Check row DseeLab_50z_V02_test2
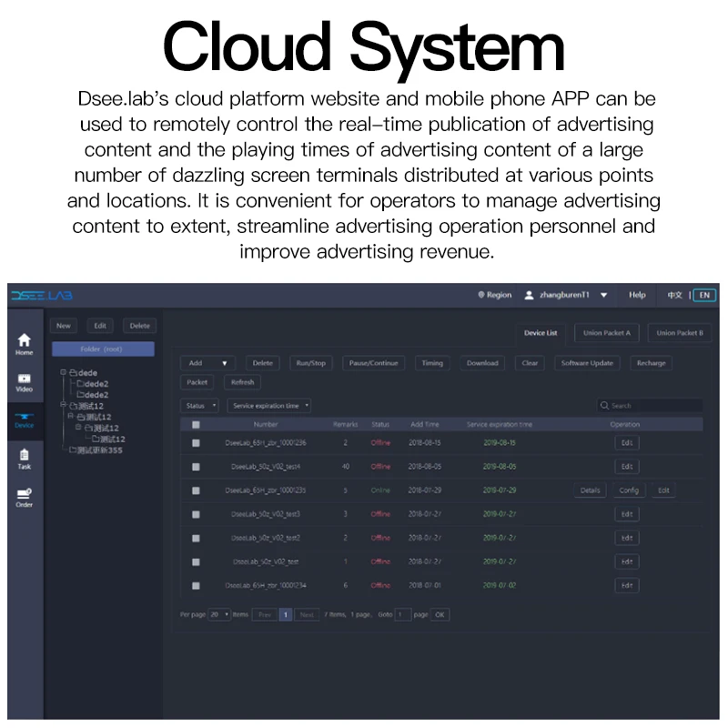Image resolution: width=728 pixels, height=728 pixels. coord(196,538)
